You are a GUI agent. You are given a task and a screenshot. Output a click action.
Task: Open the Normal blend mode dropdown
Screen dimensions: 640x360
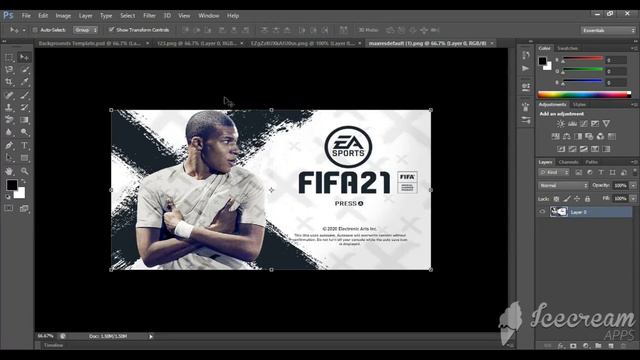563,186
